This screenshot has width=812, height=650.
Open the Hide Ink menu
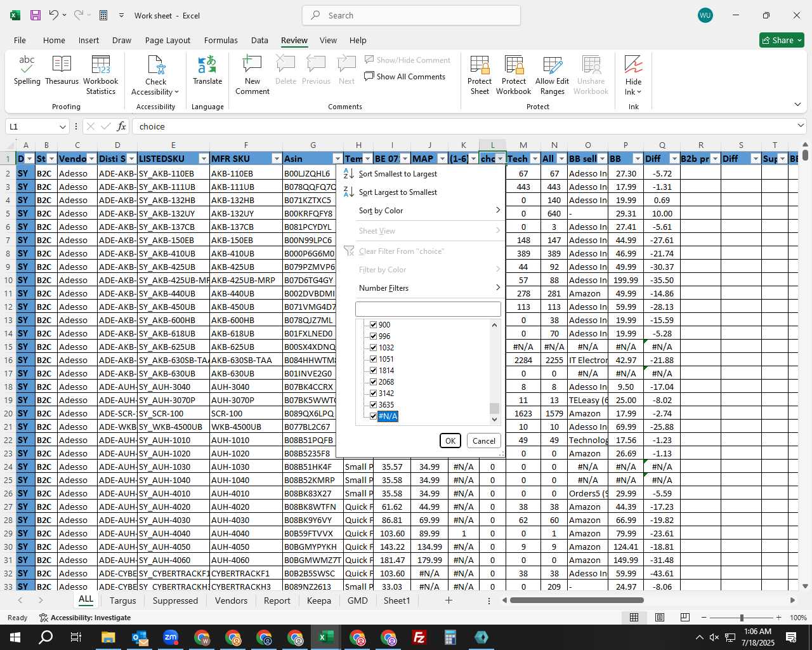[x=633, y=75]
